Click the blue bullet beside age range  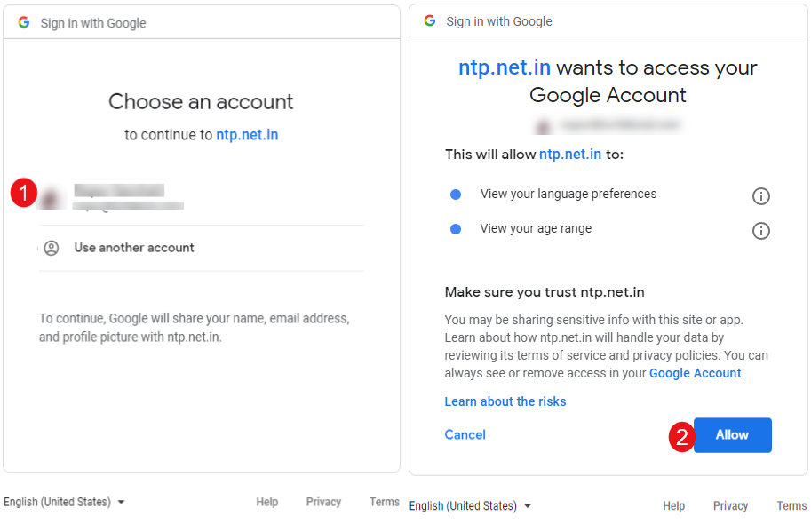(456, 229)
